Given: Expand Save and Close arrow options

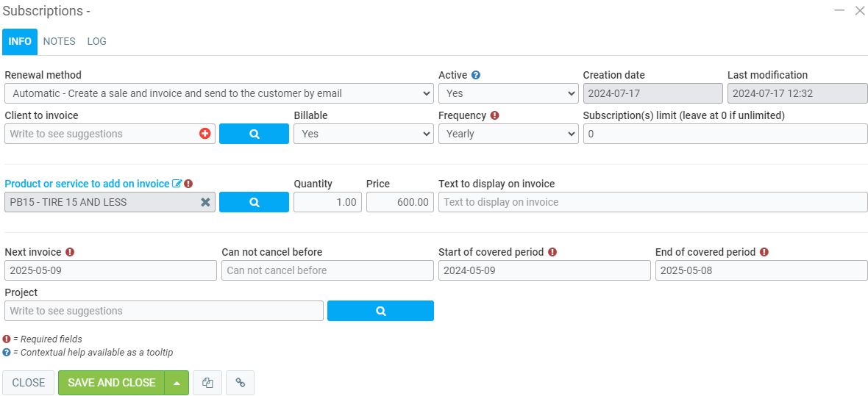Looking at the screenshot, I should tap(177, 383).
